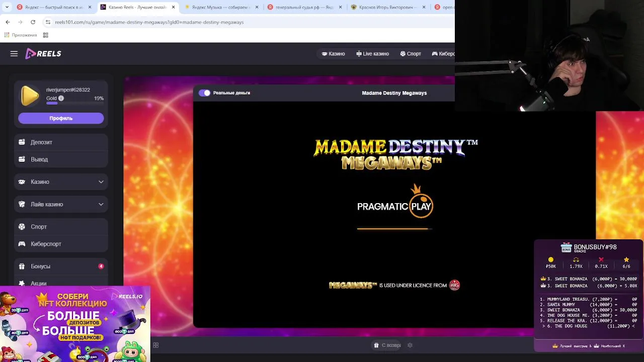
Task: Click the Gold level progress bar
Action: pos(74,104)
